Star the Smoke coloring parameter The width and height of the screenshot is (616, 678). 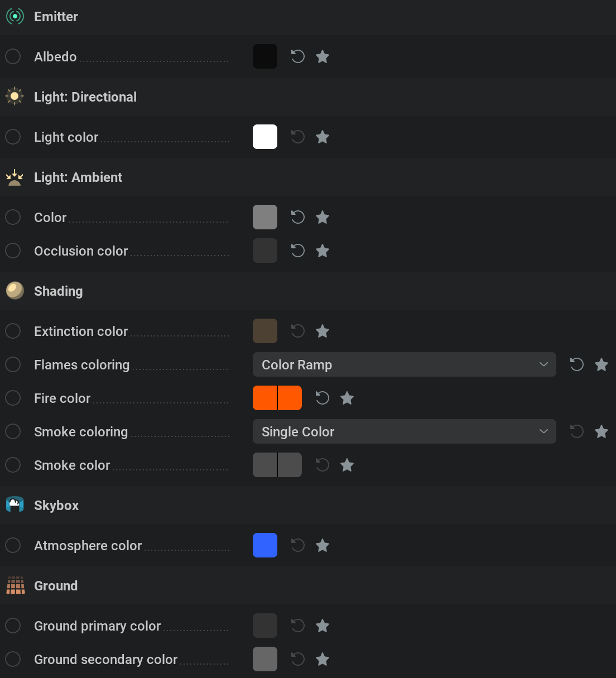click(x=601, y=431)
